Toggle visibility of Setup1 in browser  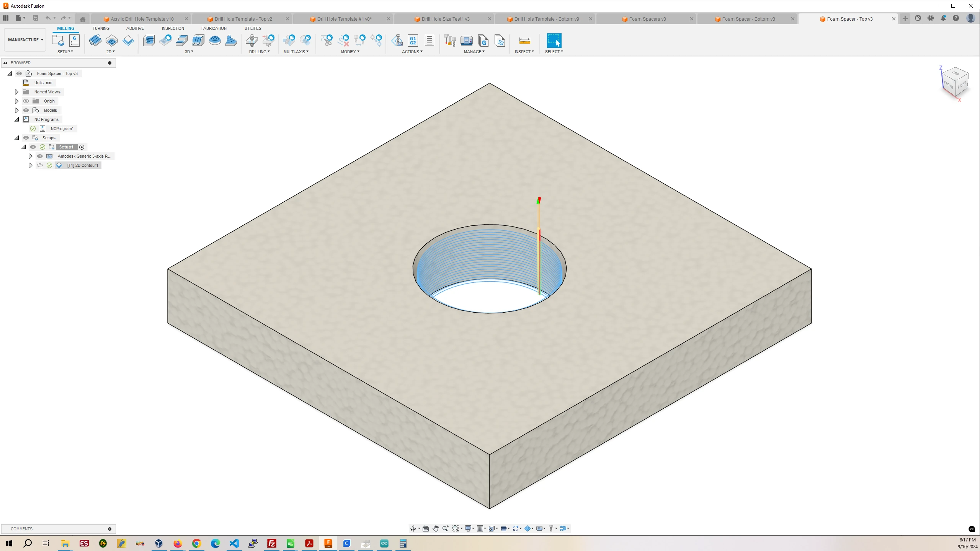(32, 147)
